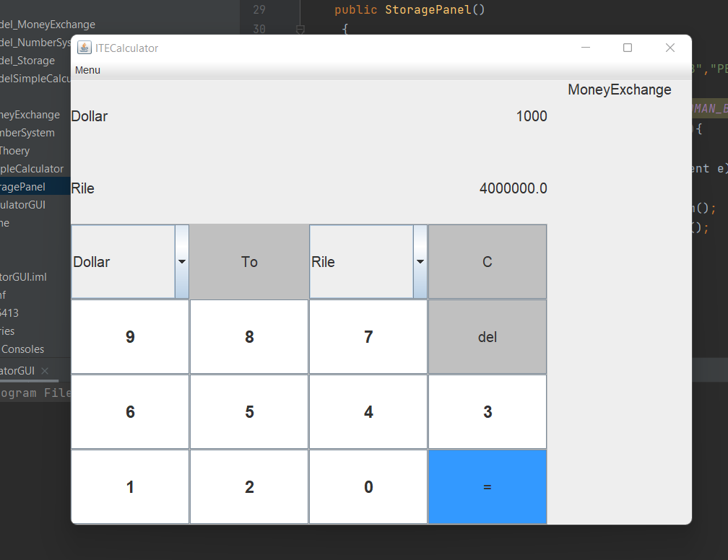728x560 pixels.
Task: Tap digit 5 on the keypad
Action: (x=249, y=412)
